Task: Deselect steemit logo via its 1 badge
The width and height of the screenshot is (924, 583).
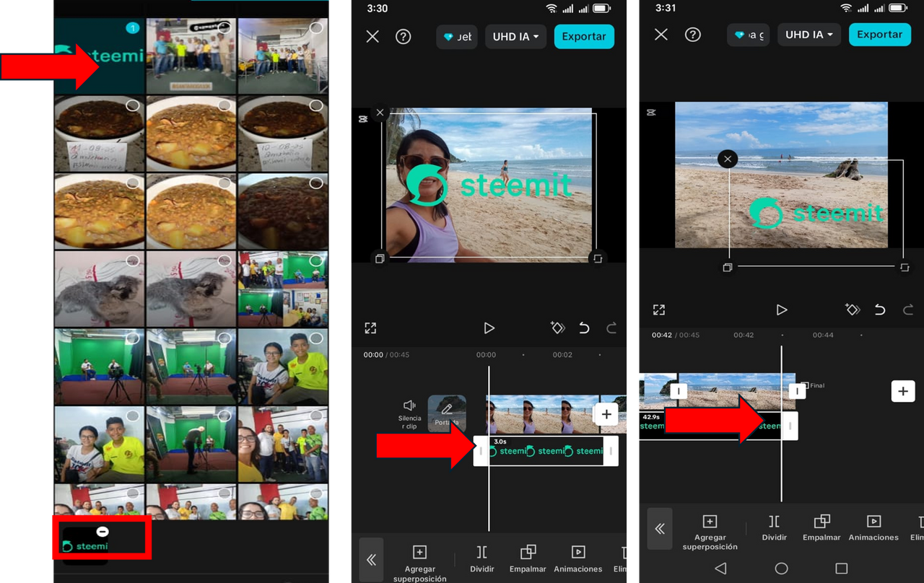Action: [x=132, y=28]
